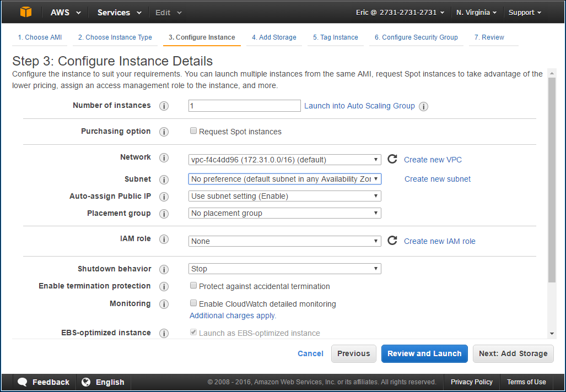566x392 pixels.
Task: Click the scrollbar up arrow
Action: [x=552, y=73]
